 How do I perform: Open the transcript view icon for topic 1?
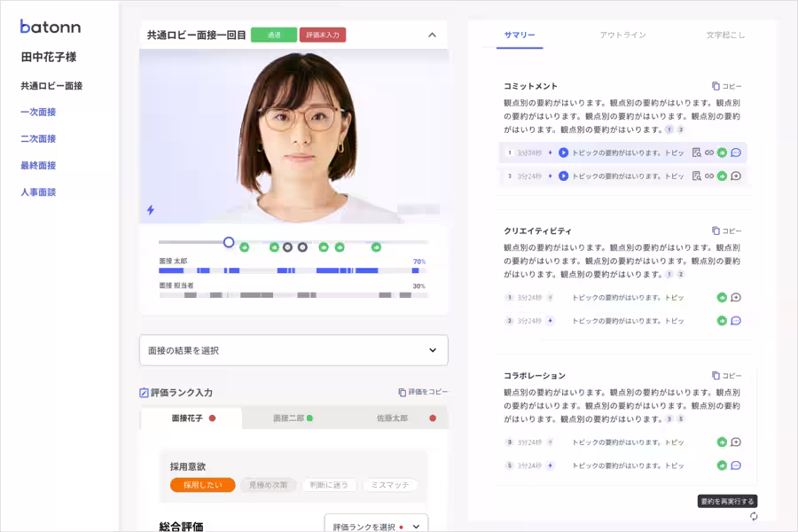695,153
